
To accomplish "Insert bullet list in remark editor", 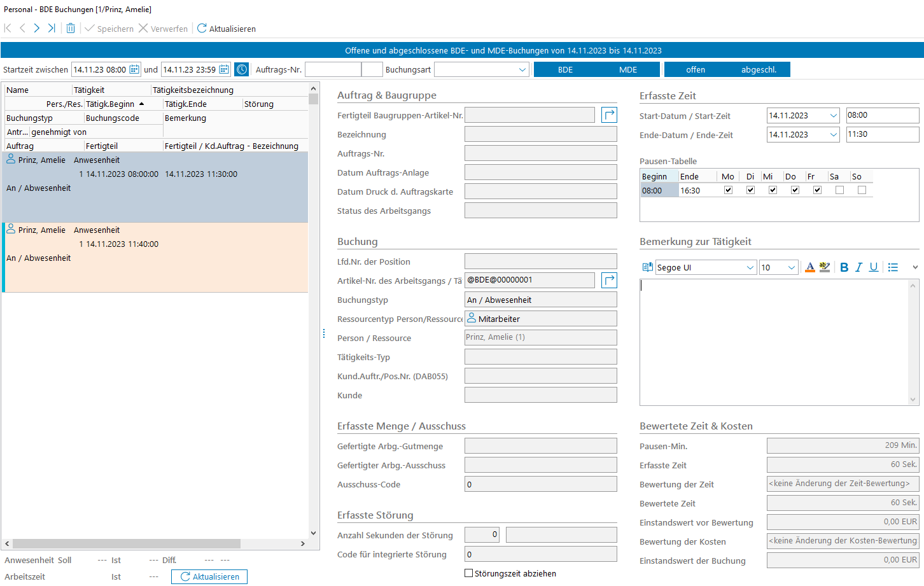I will [893, 267].
